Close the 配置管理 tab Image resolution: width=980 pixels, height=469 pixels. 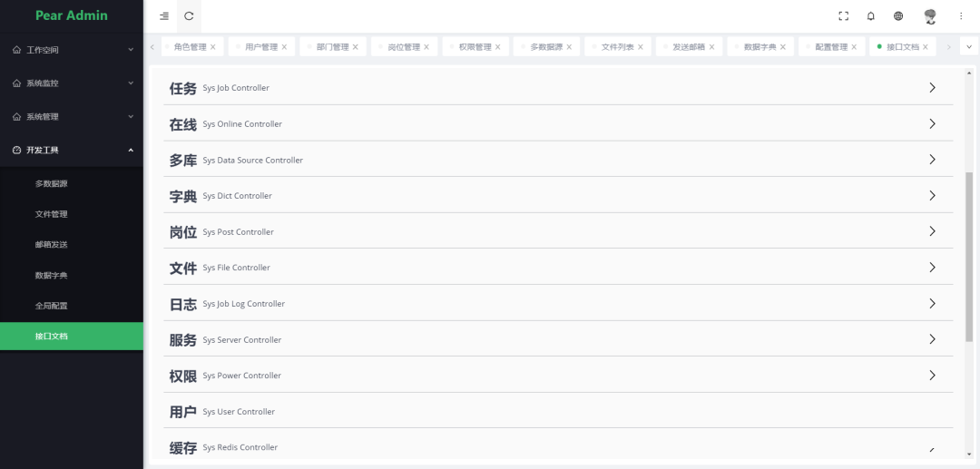pos(855,47)
